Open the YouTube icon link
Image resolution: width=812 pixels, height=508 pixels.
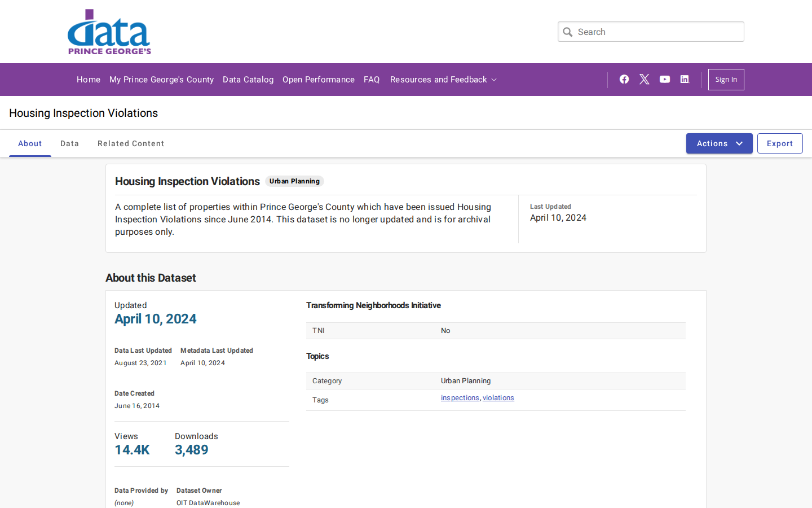[665, 79]
